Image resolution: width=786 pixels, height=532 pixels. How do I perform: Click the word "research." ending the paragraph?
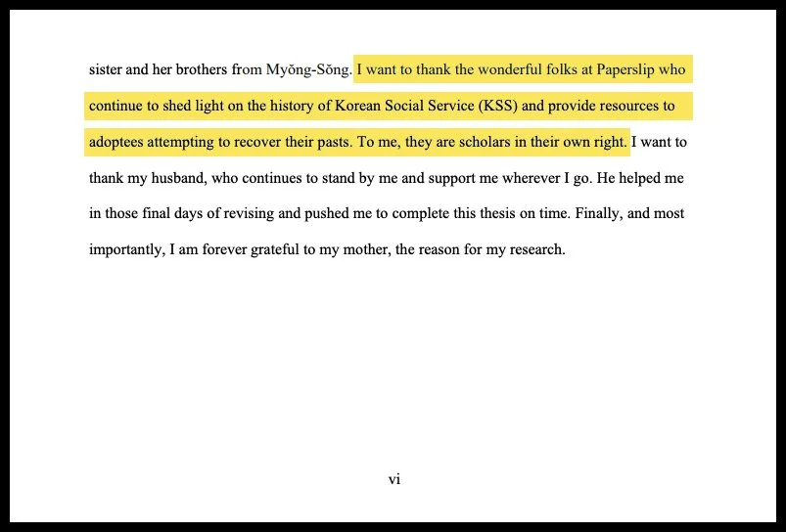pyautogui.click(x=537, y=249)
